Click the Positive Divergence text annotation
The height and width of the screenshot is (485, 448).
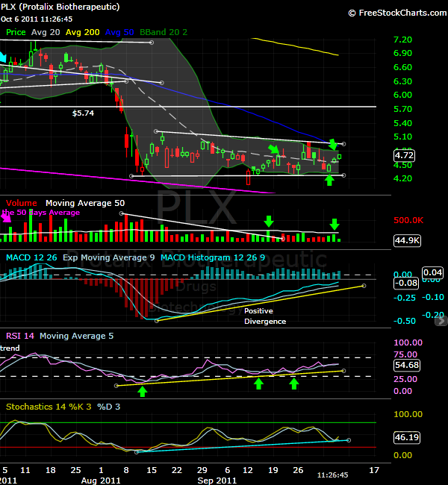pyautogui.click(x=265, y=316)
